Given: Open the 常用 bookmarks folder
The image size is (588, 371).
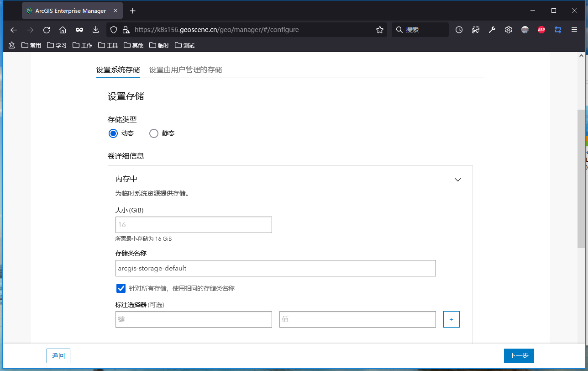Looking at the screenshot, I should [x=31, y=45].
